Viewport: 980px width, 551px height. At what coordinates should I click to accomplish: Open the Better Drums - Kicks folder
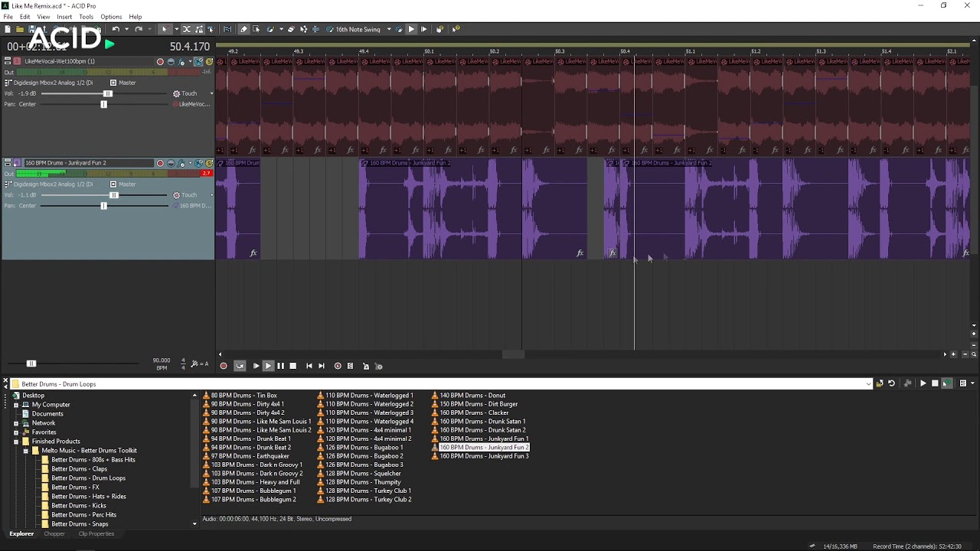pyautogui.click(x=79, y=506)
